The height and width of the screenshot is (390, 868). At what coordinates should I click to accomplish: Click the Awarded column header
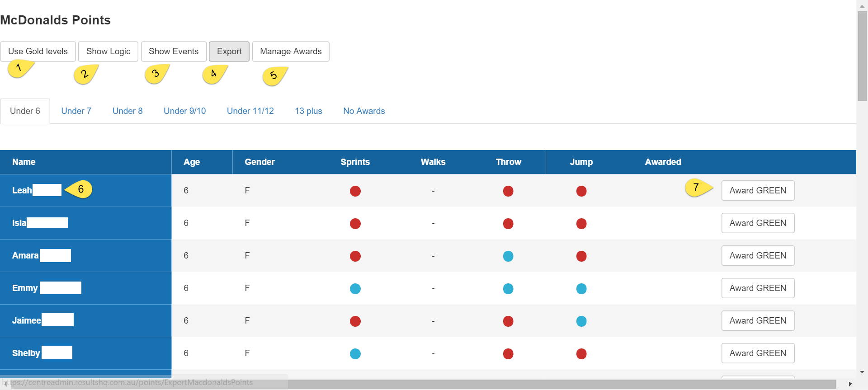(x=663, y=162)
